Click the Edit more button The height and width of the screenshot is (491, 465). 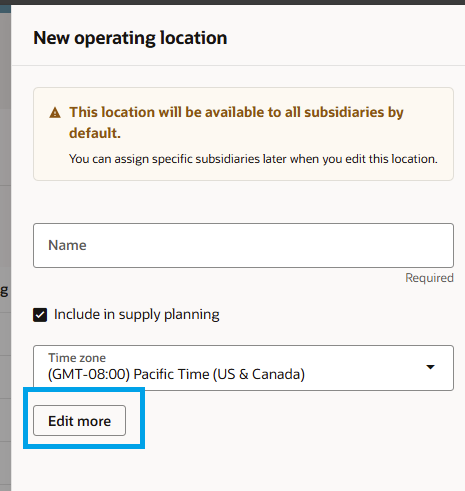click(x=79, y=421)
